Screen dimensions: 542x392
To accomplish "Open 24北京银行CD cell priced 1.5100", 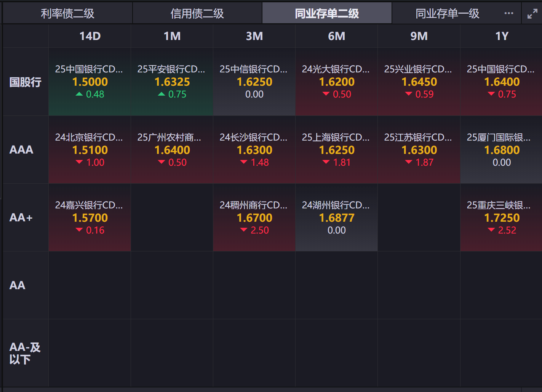I will (x=90, y=150).
